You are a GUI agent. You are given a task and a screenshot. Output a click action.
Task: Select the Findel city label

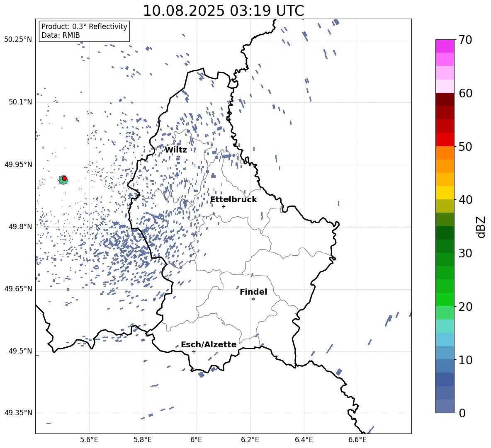(253, 292)
